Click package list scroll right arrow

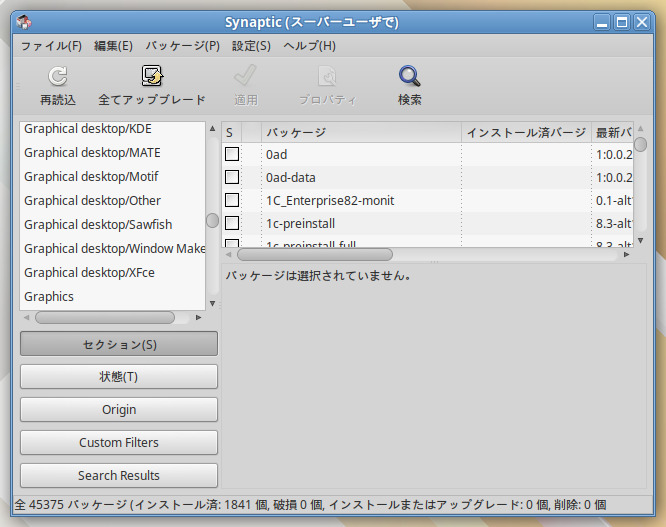626,254
